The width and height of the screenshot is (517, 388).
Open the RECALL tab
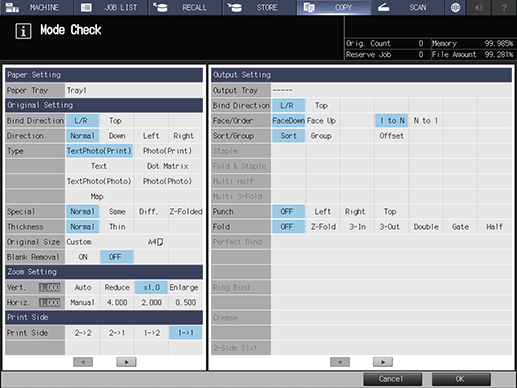click(x=185, y=7)
